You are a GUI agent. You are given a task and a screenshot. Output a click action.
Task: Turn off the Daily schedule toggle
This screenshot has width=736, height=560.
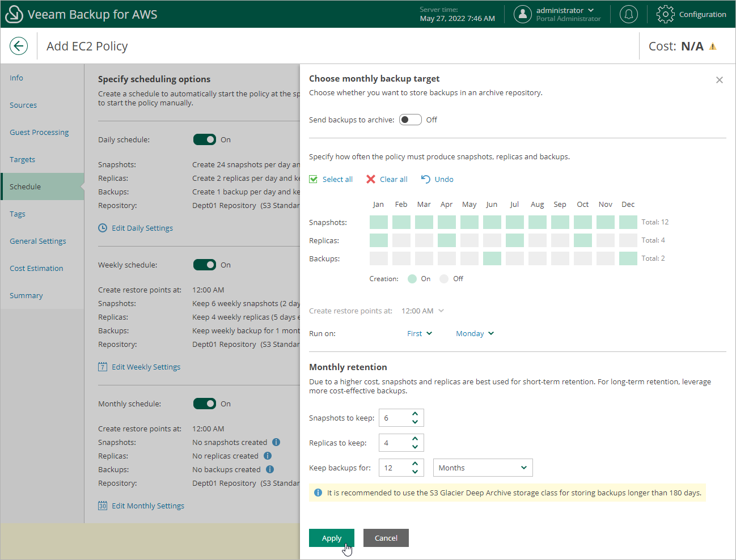(x=205, y=139)
